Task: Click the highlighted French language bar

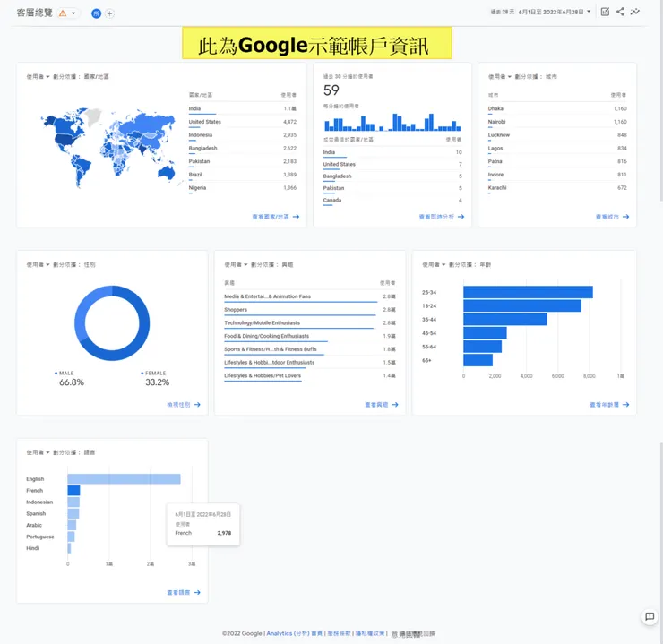Action: tap(73, 490)
